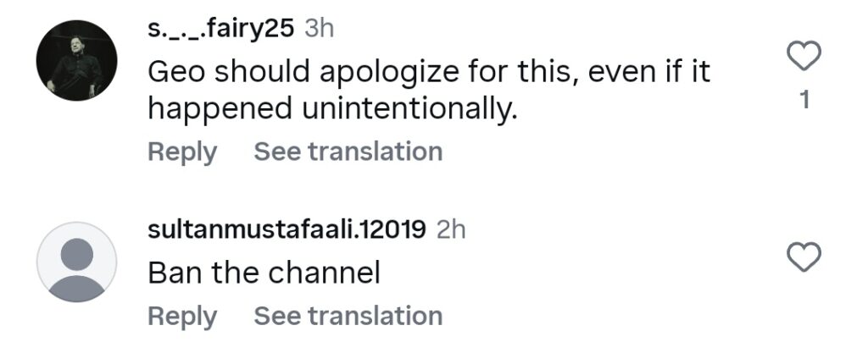Visit the sultanmustafaali.12019 username link
This screenshot has width=868, height=353.
[287, 229]
